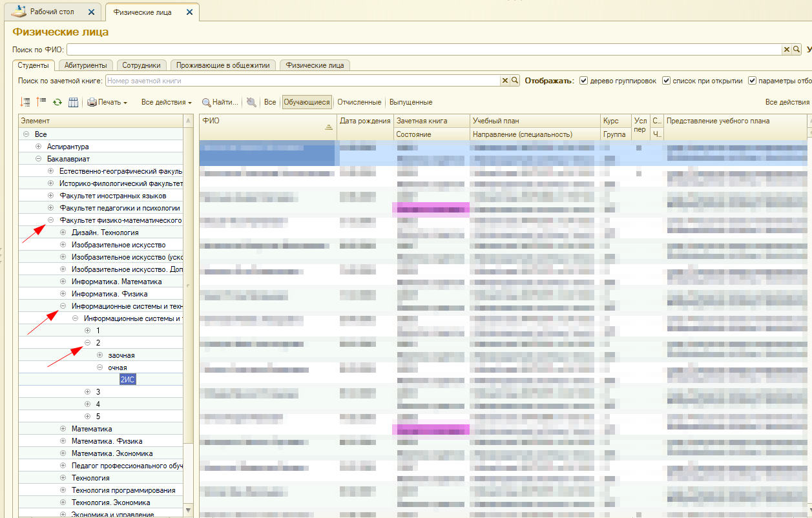The image size is (812, 518).
Task: Click the sort descending icon in tree toolbar
Action: pyautogui.click(x=26, y=102)
